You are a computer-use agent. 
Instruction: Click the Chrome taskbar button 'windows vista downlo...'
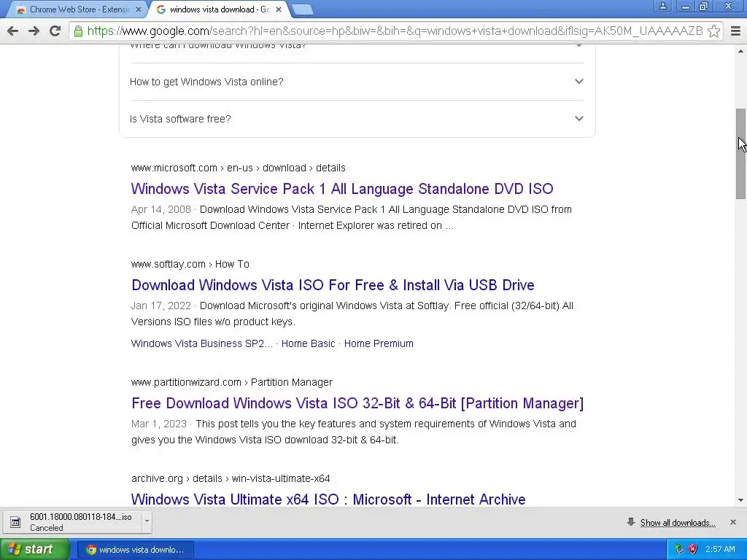pyautogui.click(x=135, y=550)
